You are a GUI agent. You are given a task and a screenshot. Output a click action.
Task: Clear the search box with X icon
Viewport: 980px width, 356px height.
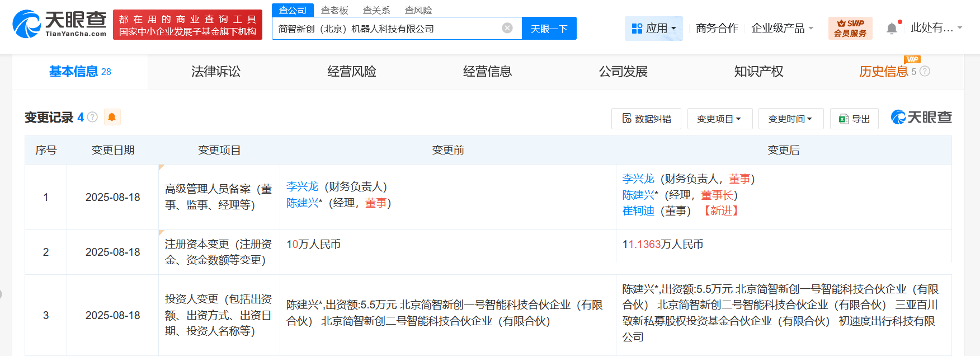pos(507,28)
